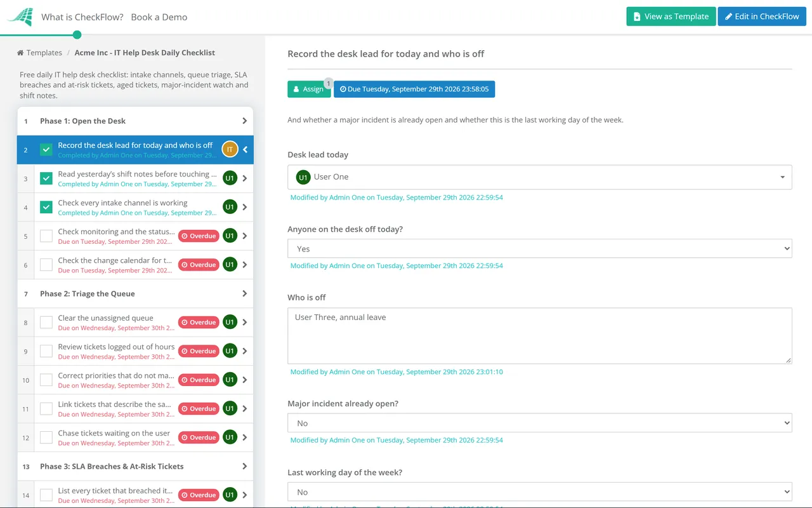Click the U1 avatar inside Desk lead today field
This screenshot has width=812, height=508.
303,177
